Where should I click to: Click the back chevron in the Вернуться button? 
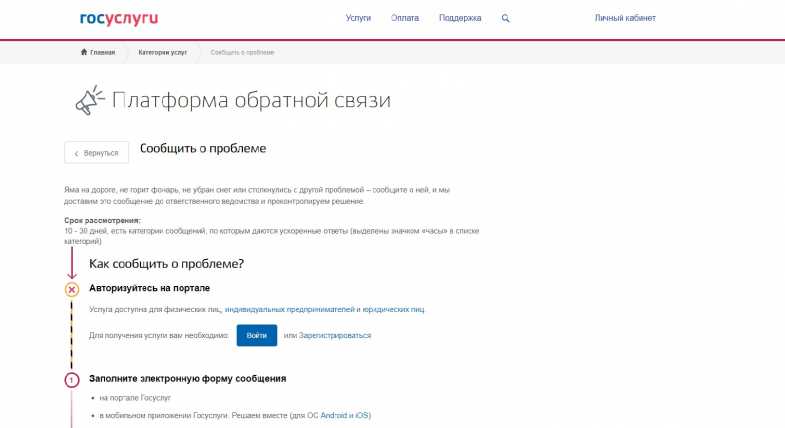(x=77, y=153)
